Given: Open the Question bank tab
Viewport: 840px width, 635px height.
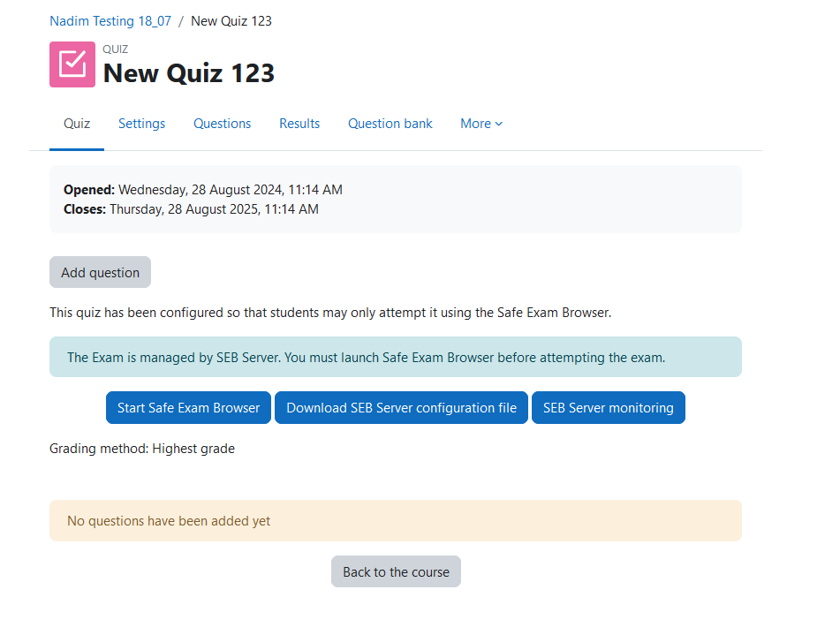Looking at the screenshot, I should point(390,124).
